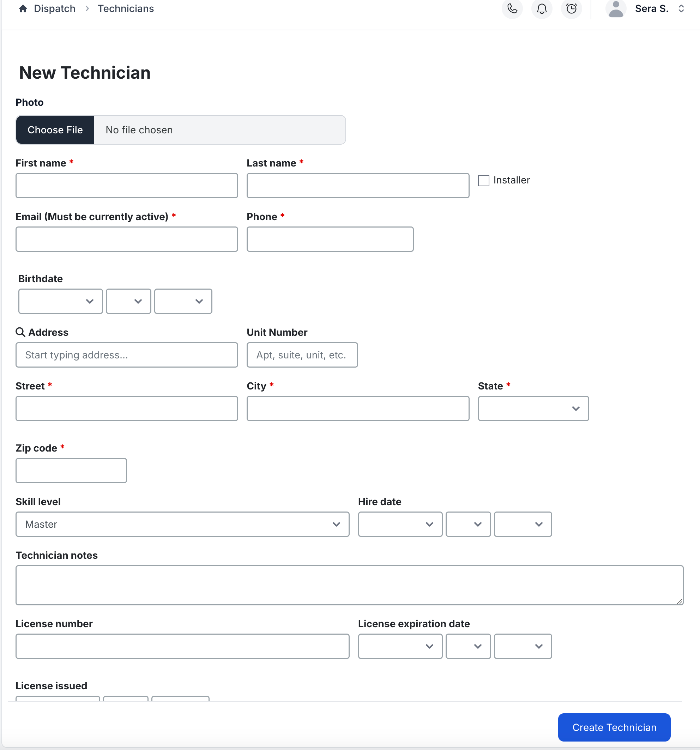Enable the Installer checkbox

click(x=483, y=180)
